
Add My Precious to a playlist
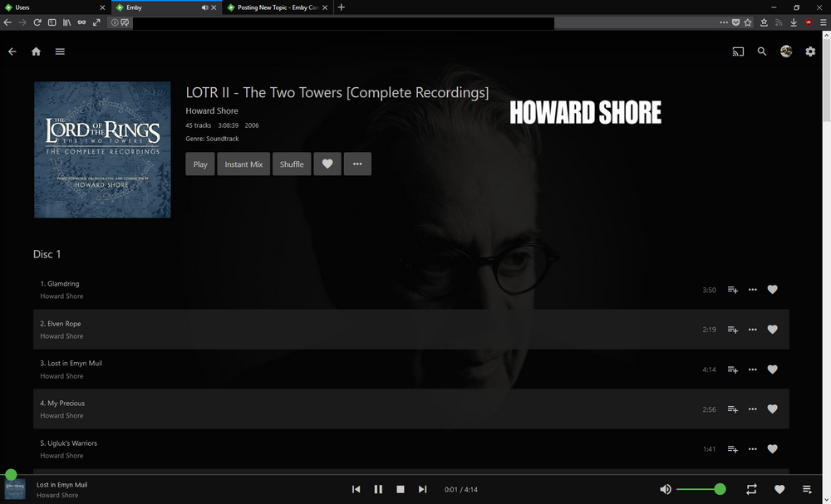(x=732, y=409)
